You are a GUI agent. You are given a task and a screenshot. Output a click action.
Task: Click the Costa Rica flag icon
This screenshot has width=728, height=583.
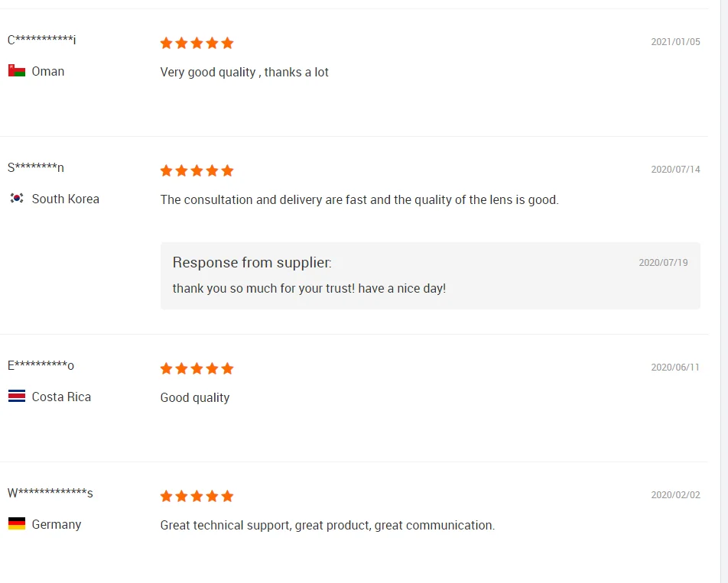(16, 397)
